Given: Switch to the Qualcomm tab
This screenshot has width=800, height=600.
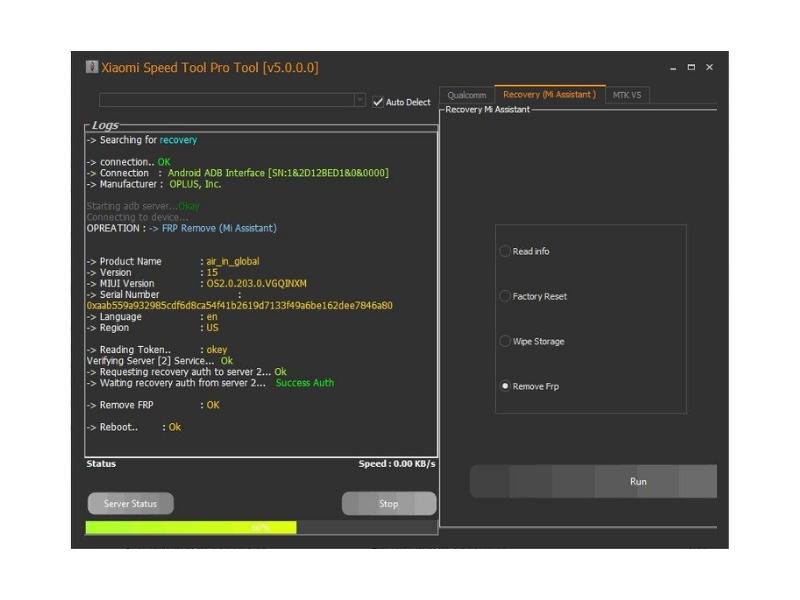Looking at the screenshot, I should [x=467, y=95].
